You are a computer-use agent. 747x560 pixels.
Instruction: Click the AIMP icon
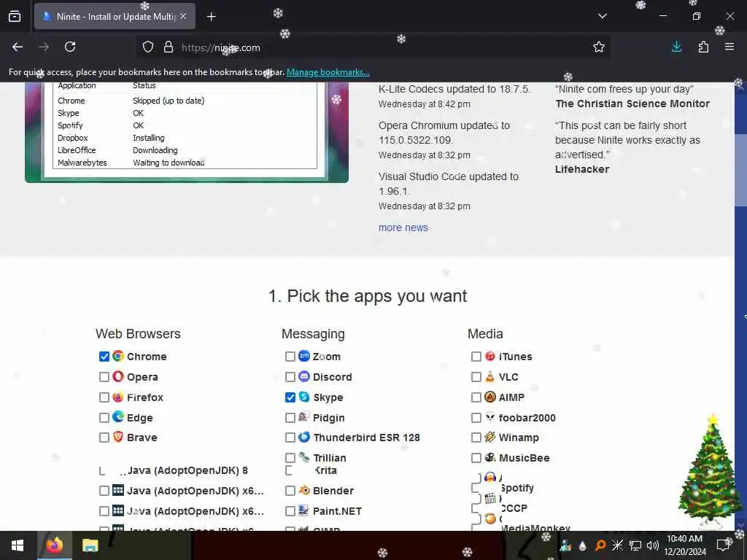tap(489, 397)
